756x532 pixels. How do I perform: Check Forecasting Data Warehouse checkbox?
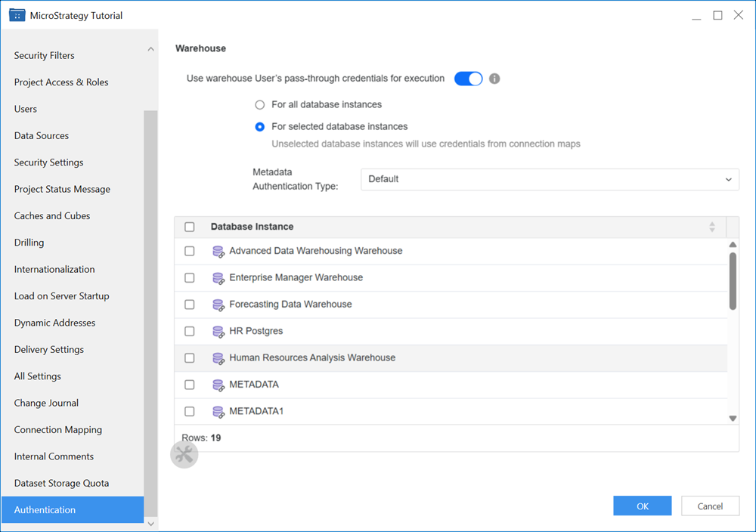tap(190, 305)
